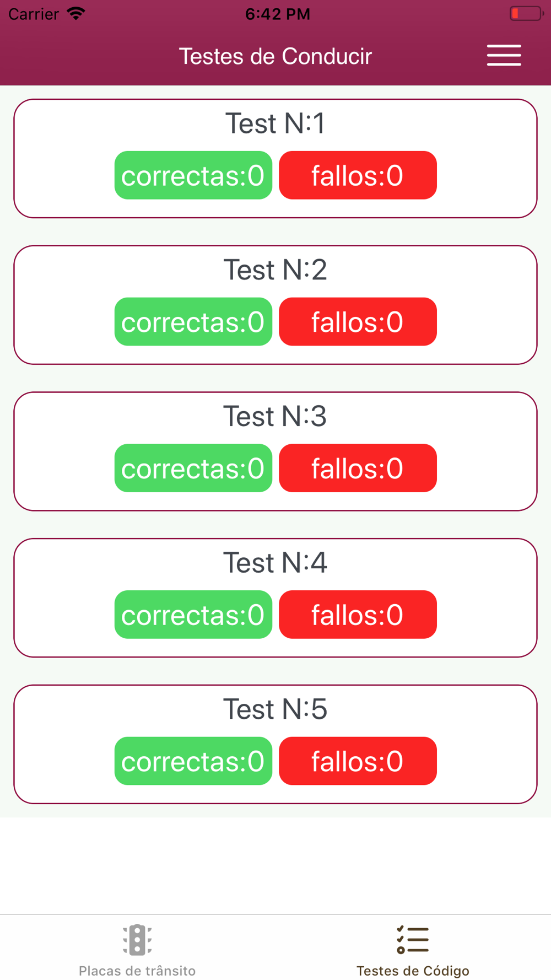The height and width of the screenshot is (980, 551).
Task: Tap the checklist icon in tab bar
Action: pos(413,940)
